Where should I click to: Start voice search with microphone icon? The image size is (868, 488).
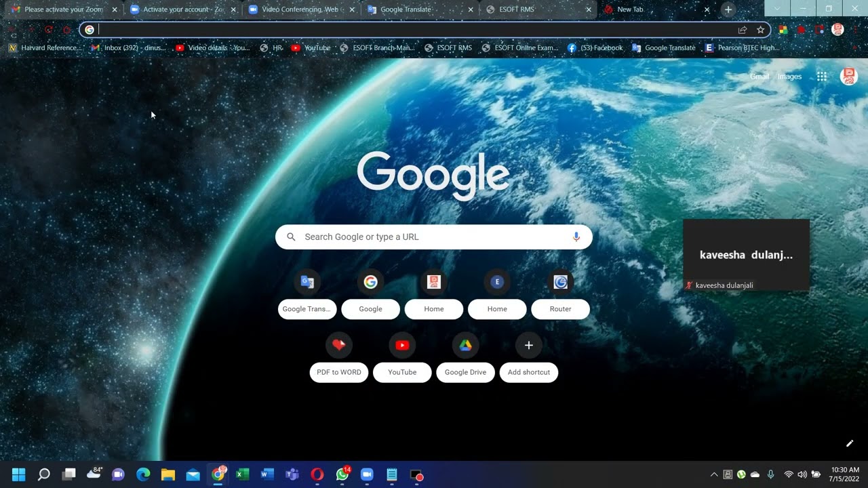576,237
